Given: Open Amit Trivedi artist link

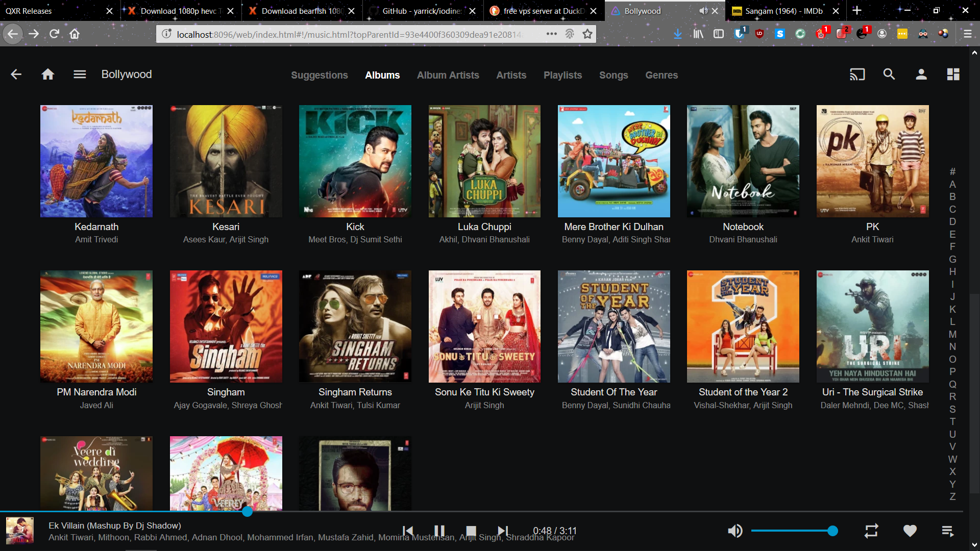Looking at the screenshot, I should pyautogui.click(x=96, y=239).
